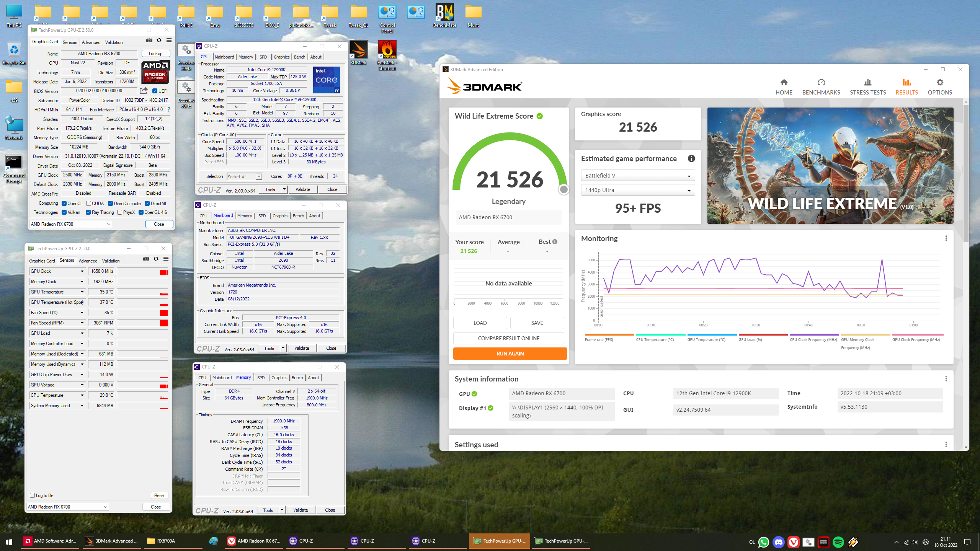This screenshot has height=551, width=980.
Task: Click LOAD button in 3DMark
Action: click(x=480, y=323)
